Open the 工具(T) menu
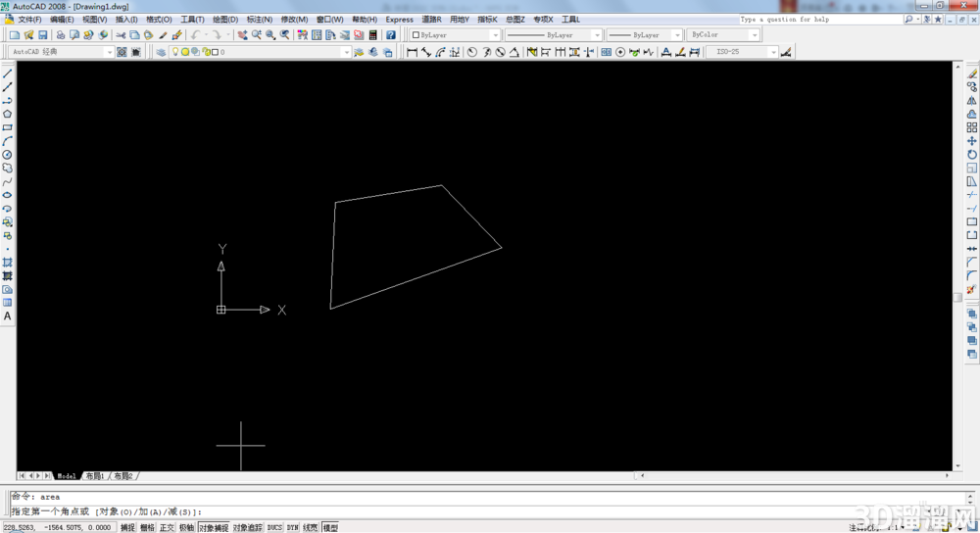 pyautogui.click(x=192, y=20)
